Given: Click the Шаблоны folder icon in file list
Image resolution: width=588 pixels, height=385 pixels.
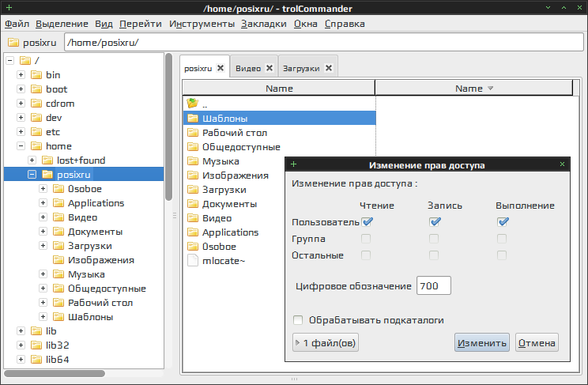Looking at the screenshot, I should click(193, 119).
